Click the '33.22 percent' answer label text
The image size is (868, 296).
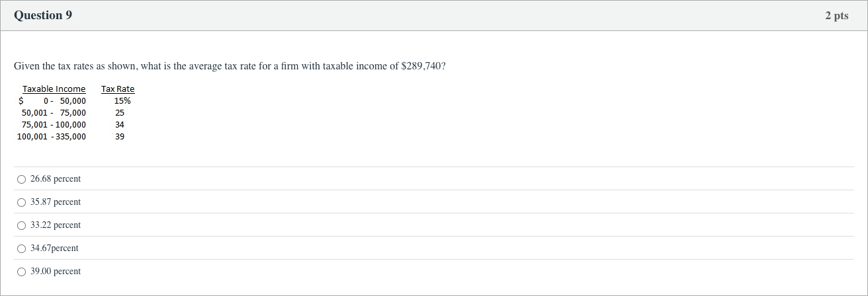[x=56, y=225]
